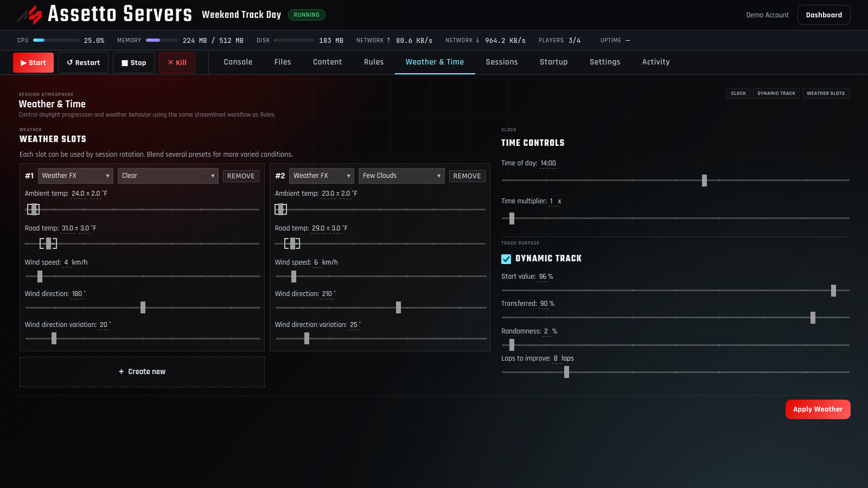
Task: Click slot #1 wind direction variation slider
Action: pos(143,338)
